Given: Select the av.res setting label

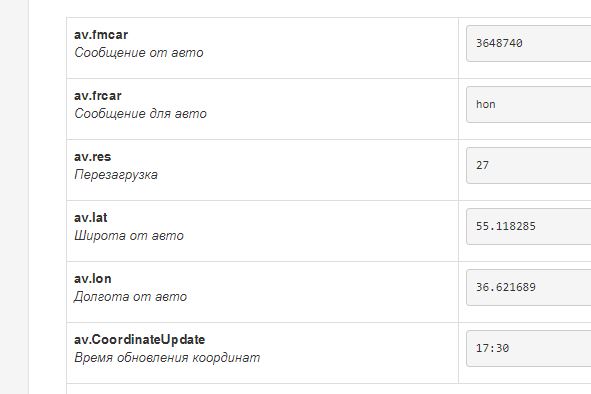Looking at the screenshot, I should 93,157.
